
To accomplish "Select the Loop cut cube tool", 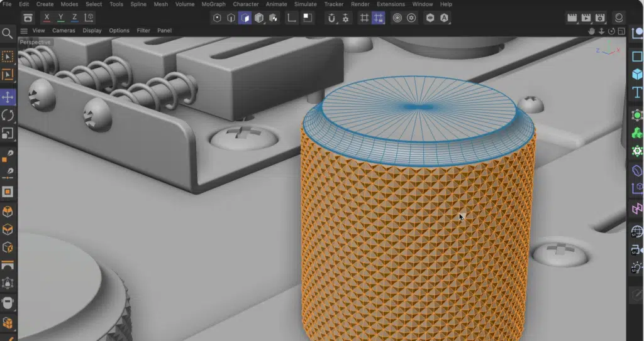I will 8,247.
